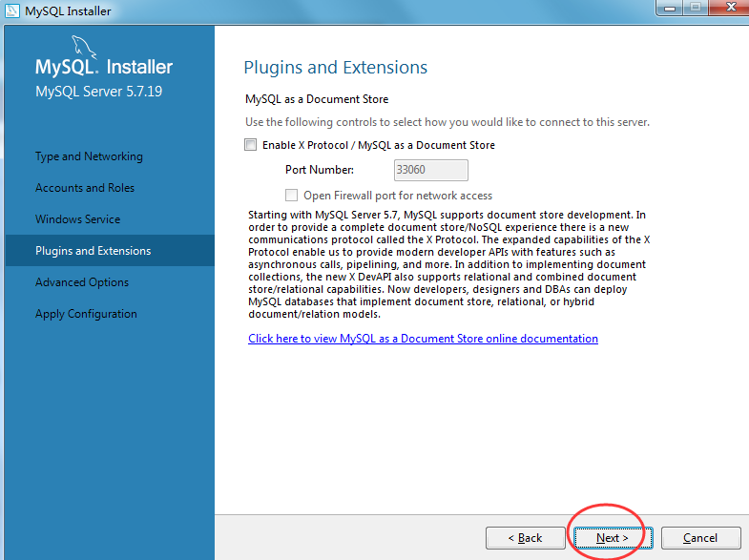Close the MySQL Installer window

(x=730, y=8)
